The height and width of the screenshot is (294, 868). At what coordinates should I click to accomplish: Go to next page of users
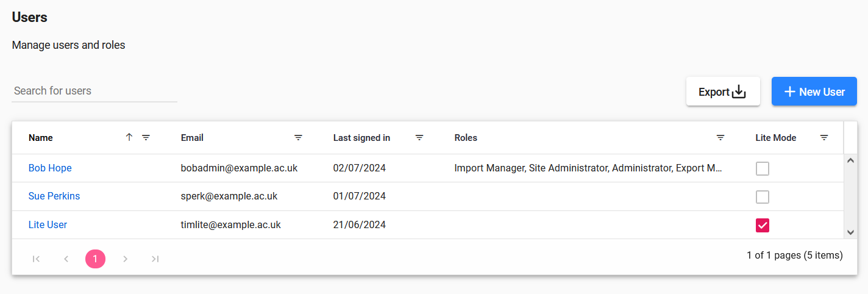pyautogui.click(x=125, y=259)
